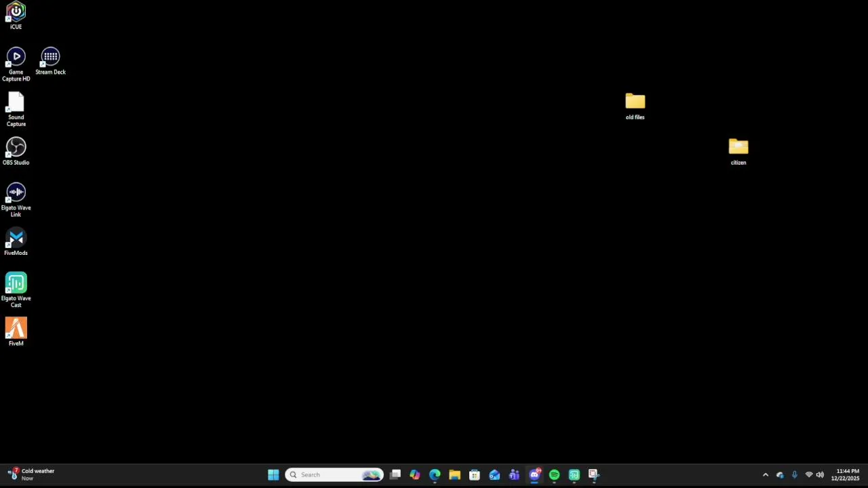Open Discord from the taskbar
This screenshot has width=868, height=488.
pyautogui.click(x=534, y=474)
